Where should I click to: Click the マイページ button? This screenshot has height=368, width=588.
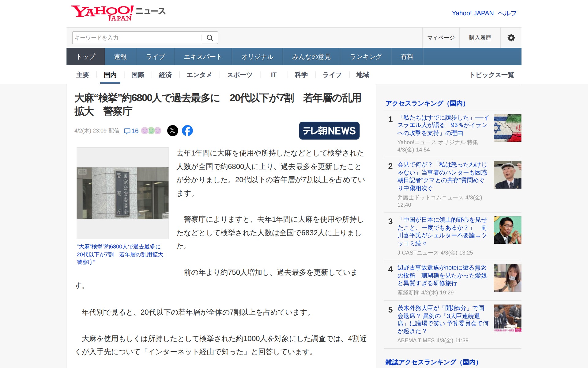coord(441,38)
